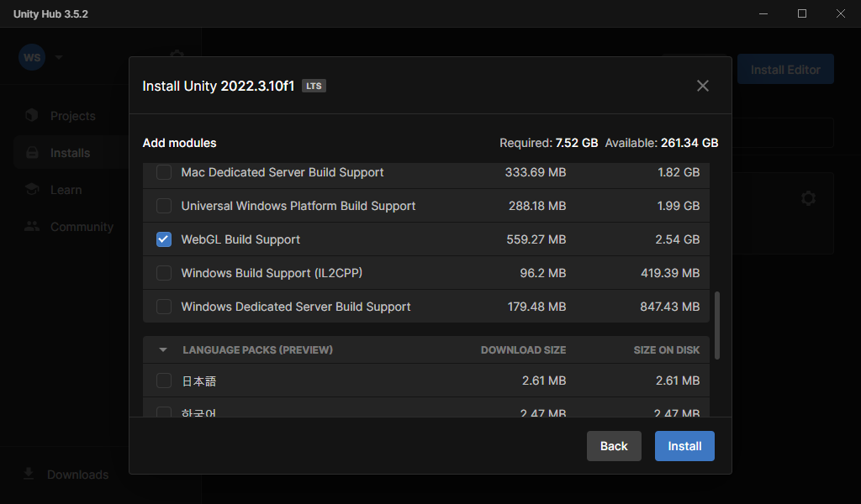Open the Community people icon
861x504 pixels.
(32, 226)
